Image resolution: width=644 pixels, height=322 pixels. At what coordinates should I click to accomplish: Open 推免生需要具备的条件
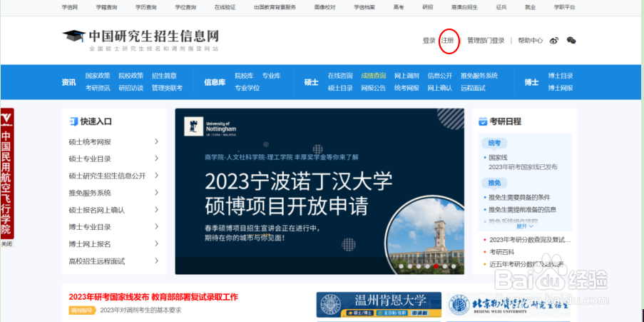[x=520, y=197]
